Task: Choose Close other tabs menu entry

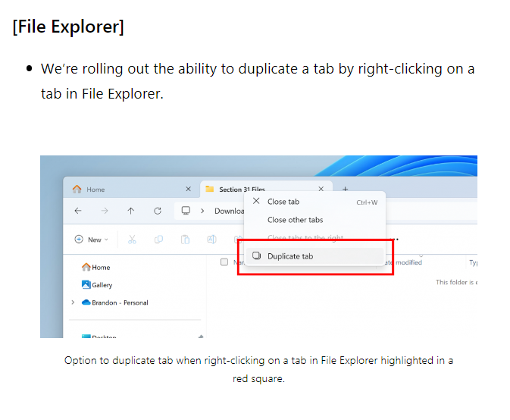Action: (314, 220)
